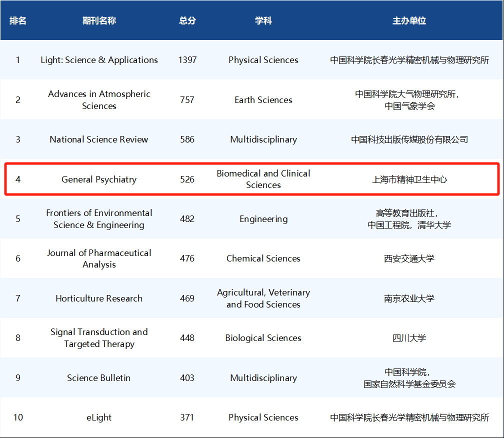The height and width of the screenshot is (438, 504).
Task: Click Biomedical and Clinical Sciences cell
Action: coord(263,179)
